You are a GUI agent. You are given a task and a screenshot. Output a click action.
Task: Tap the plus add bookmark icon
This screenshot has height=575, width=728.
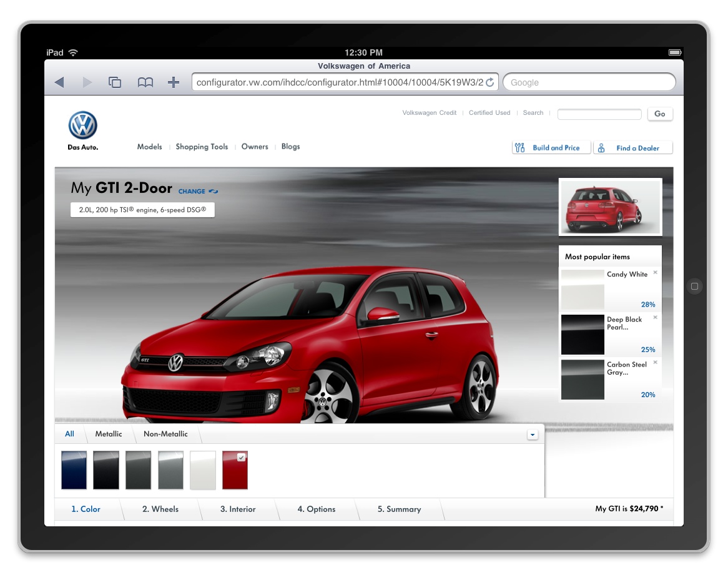174,82
